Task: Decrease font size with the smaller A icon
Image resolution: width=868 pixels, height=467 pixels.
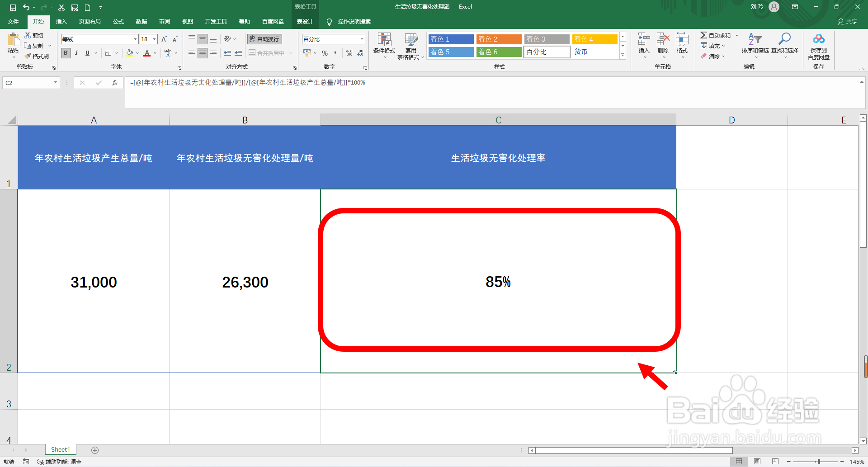Action: [x=175, y=39]
